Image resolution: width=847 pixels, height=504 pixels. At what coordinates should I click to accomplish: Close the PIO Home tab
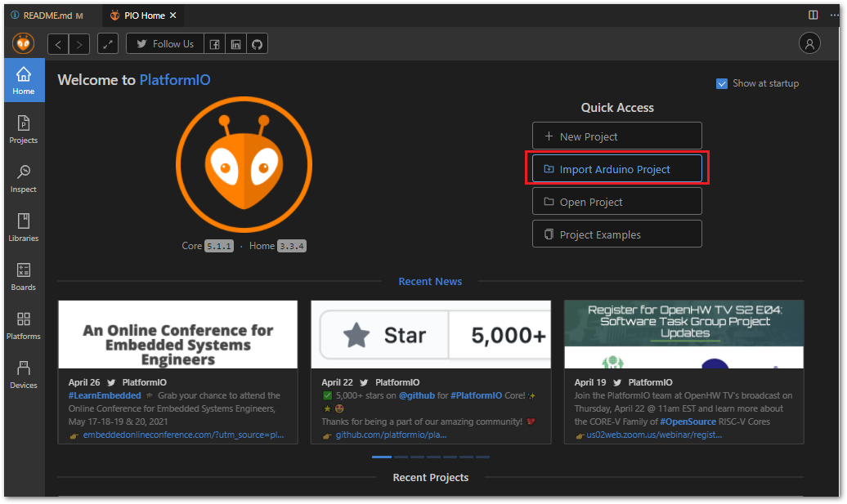tap(173, 16)
